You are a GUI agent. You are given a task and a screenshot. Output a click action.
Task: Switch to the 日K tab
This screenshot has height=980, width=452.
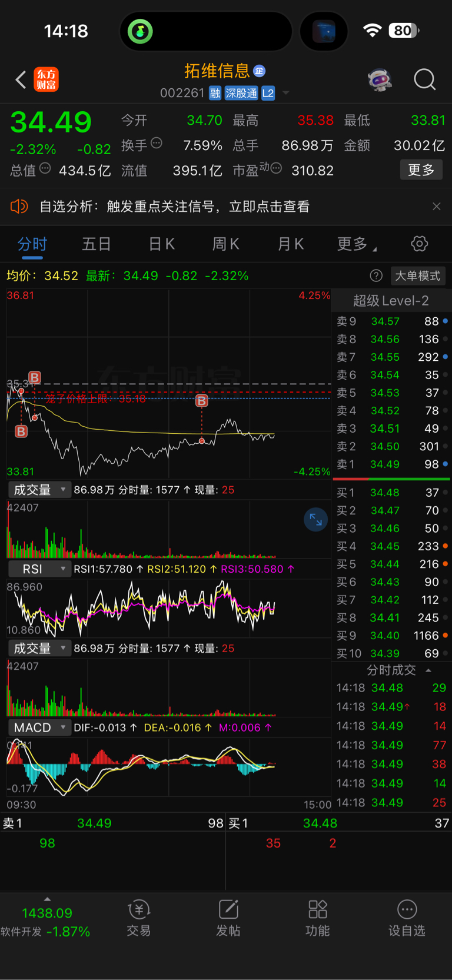point(161,244)
